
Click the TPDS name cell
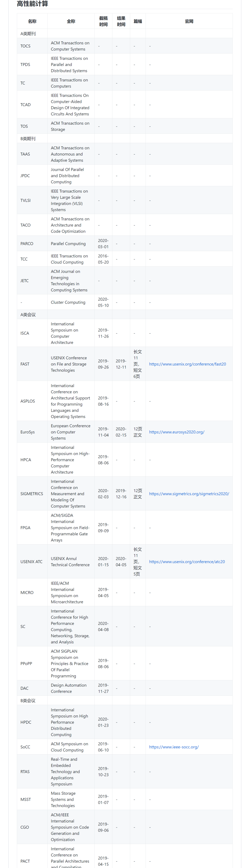[25, 64]
